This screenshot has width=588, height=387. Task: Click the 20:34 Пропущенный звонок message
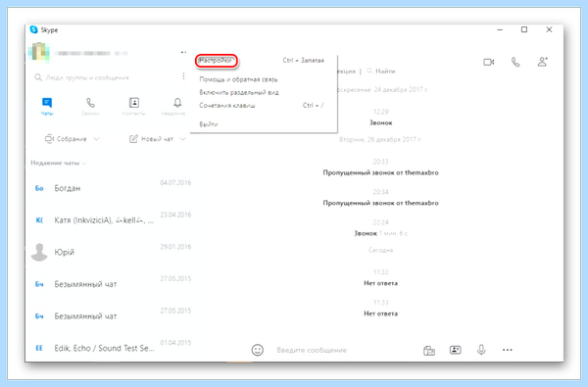coord(380,203)
